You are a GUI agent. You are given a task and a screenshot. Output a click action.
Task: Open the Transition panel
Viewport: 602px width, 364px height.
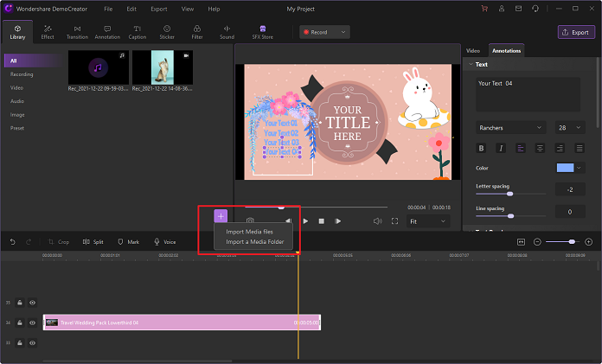click(77, 32)
